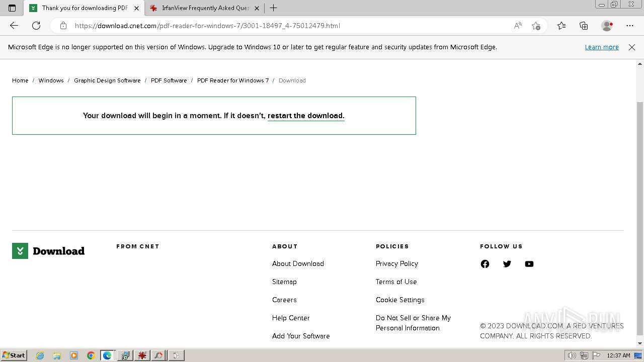This screenshot has height=362, width=644.
Task: Click the show desktop monitor icon
Action: [638, 355]
